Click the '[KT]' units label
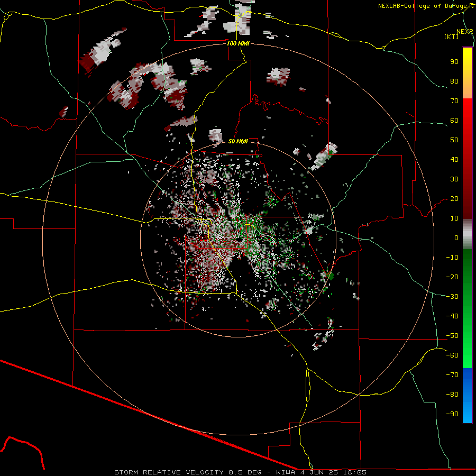 [x=452, y=36]
